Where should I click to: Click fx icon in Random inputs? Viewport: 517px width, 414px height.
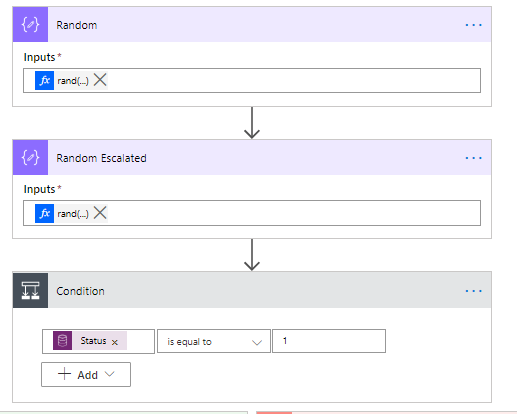coord(44,80)
